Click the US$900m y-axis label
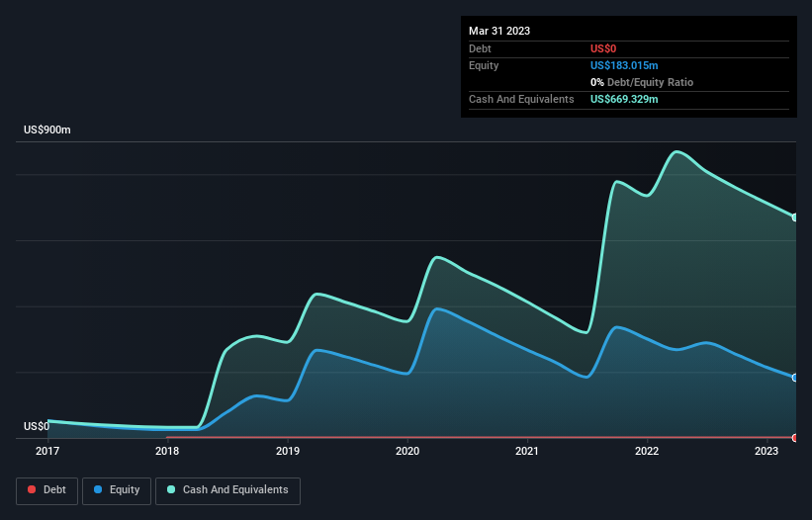The width and height of the screenshot is (812, 520). tap(47, 130)
